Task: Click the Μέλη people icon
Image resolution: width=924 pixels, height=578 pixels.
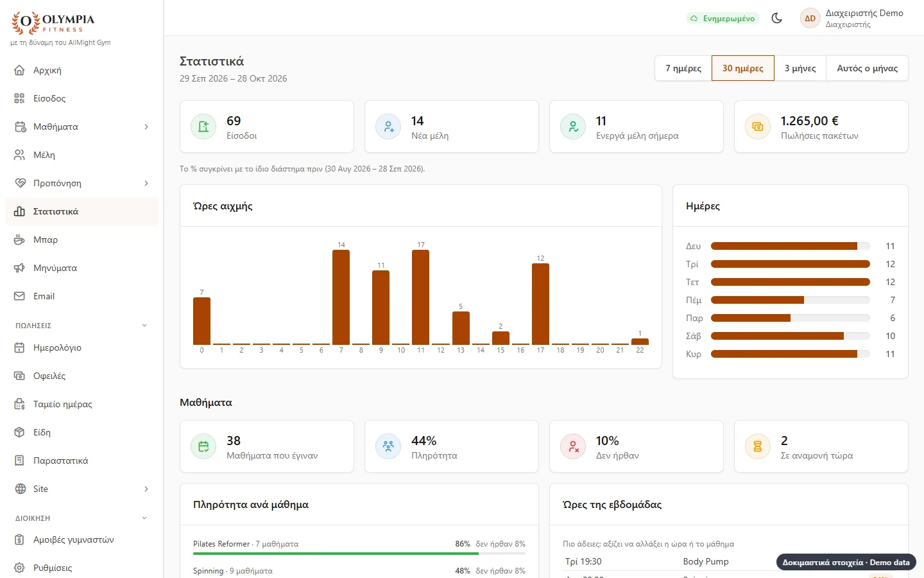Action: 20,155
